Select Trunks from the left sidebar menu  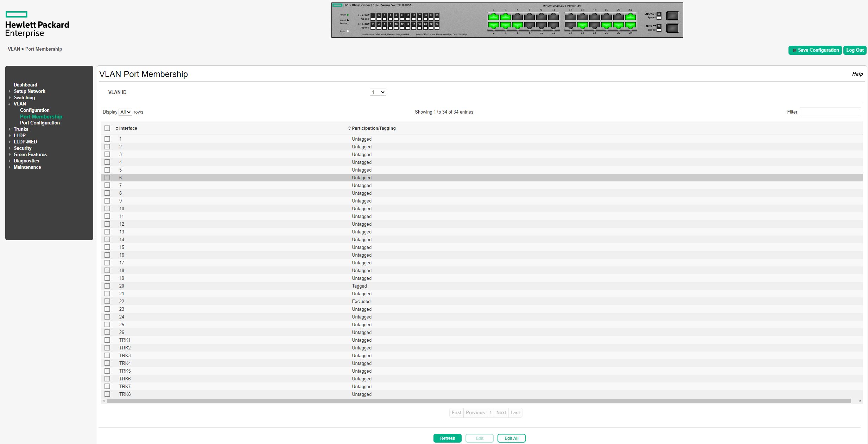click(20, 129)
